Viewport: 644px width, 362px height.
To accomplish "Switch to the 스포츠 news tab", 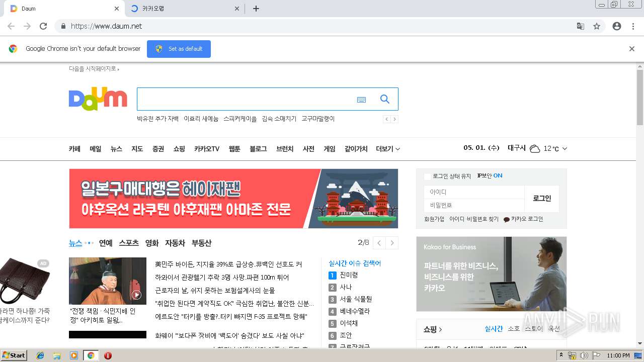I will [129, 243].
